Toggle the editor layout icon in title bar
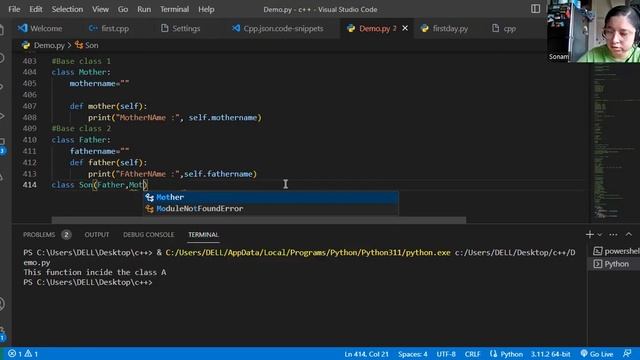Screen dimensions: 640x360 tap(536, 9)
